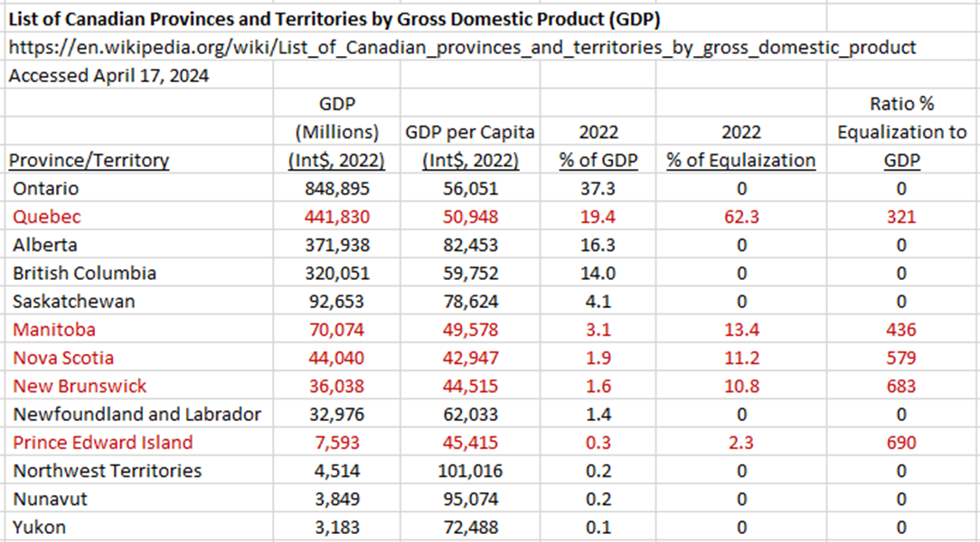
Task: Click Quebec's GDP value of 441,830
Action: pyautogui.click(x=338, y=217)
